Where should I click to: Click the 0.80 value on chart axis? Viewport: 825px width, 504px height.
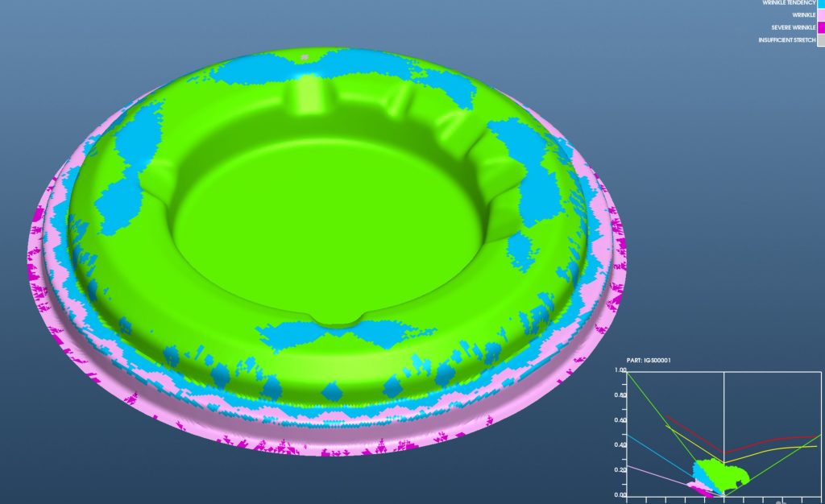coord(620,395)
